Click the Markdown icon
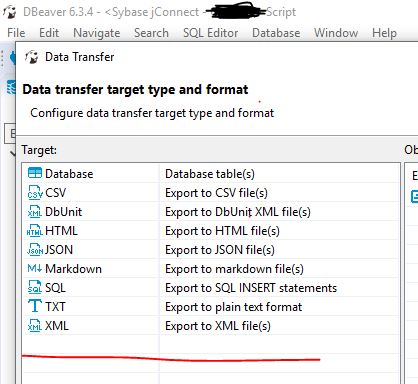 35,268
